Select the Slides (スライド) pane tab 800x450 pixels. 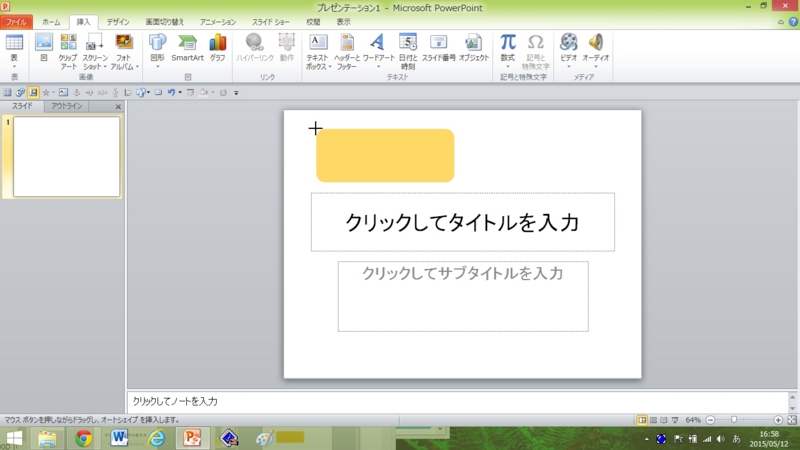coord(22,106)
